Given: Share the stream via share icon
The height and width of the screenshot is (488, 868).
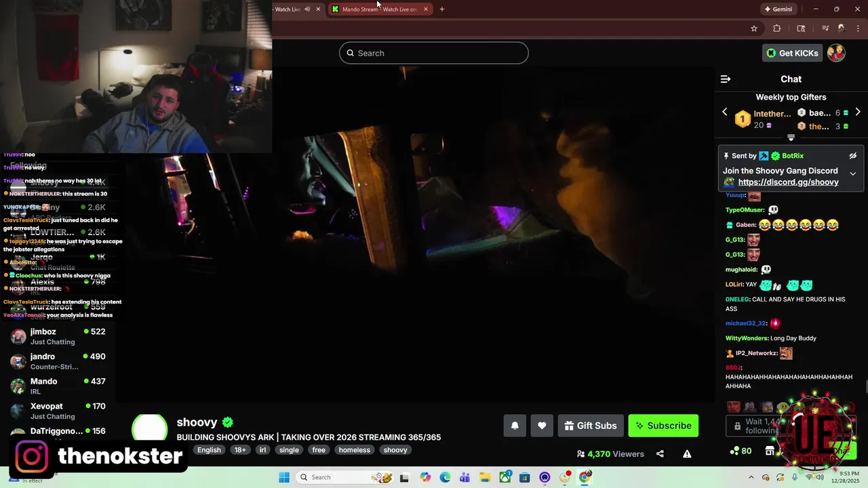Looking at the screenshot, I should pyautogui.click(x=660, y=454).
